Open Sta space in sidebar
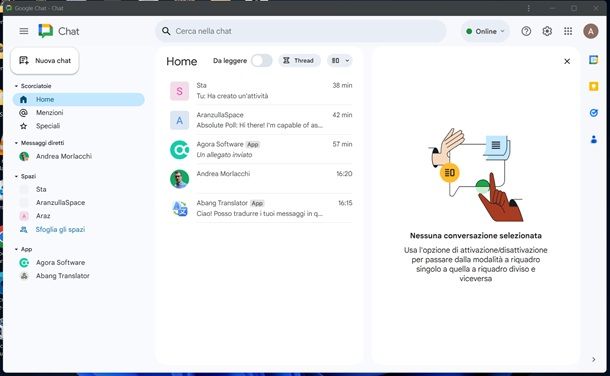This screenshot has width=610, height=376. click(79, 189)
